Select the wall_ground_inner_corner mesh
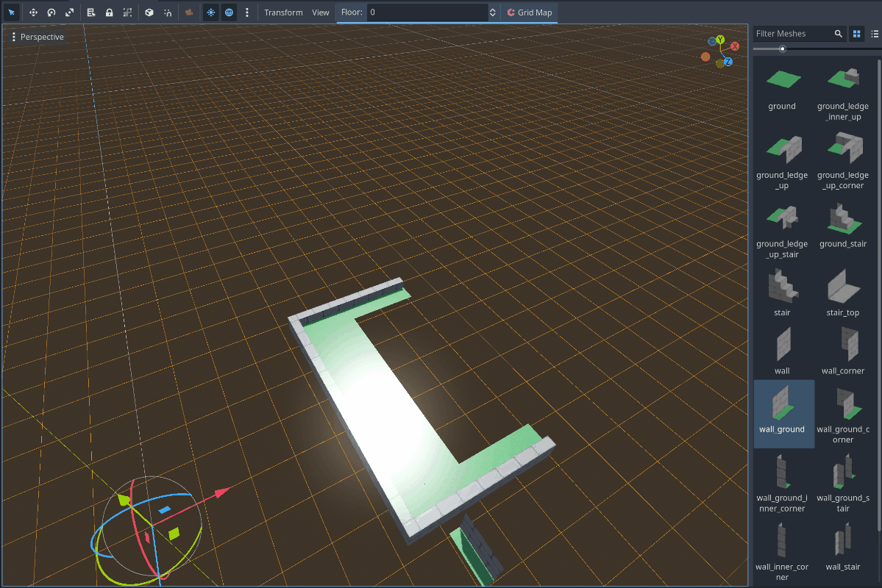This screenshot has width=882, height=588. click(x=783, y=484)
